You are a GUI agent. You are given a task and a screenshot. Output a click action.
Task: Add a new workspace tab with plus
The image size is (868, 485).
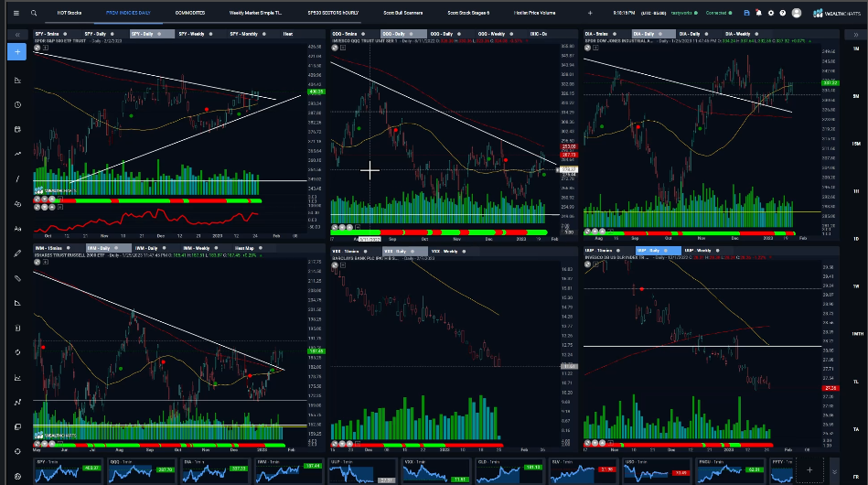pyautogui.click(x=590, y=13)
